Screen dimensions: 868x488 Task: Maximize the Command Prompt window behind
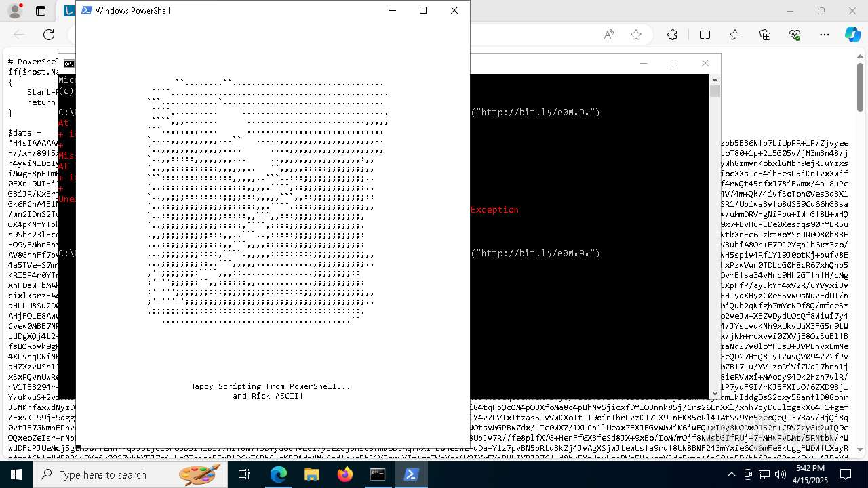[x=674, y=63]
